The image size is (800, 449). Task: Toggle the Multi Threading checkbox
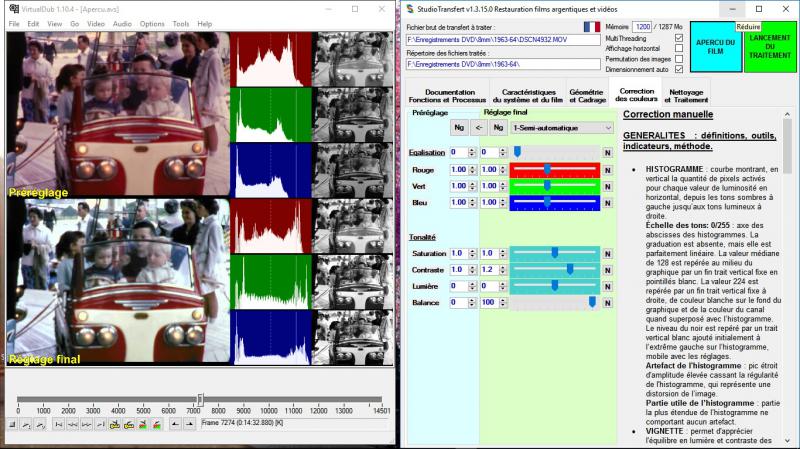[x=679, y=38]
